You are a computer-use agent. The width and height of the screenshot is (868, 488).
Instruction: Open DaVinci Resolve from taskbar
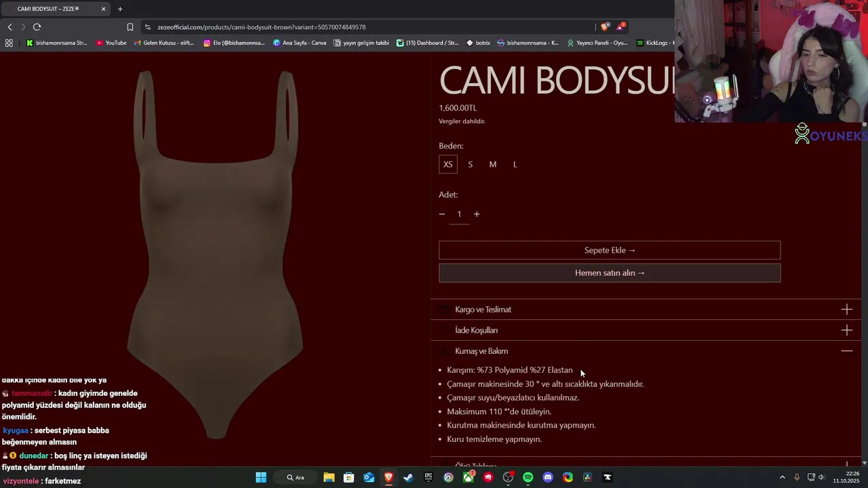point(587,477)
